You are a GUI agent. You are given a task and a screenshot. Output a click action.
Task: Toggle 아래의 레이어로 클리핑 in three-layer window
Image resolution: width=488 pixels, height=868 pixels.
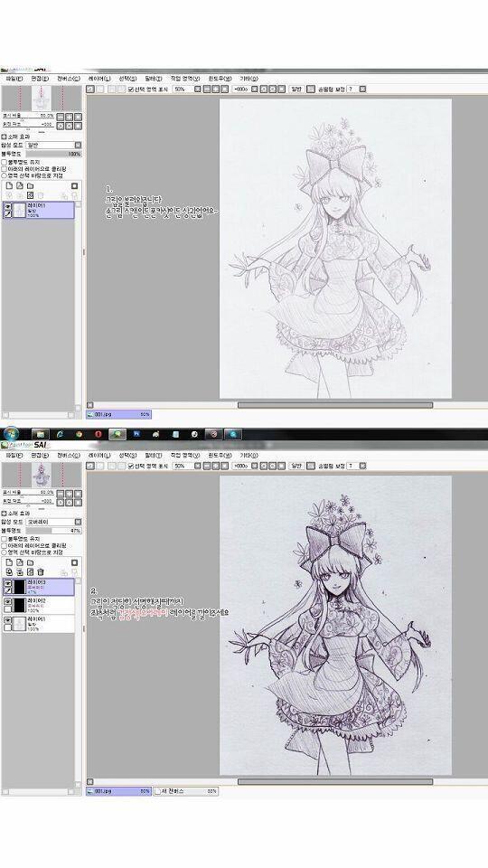pyautogui.click(x=5, y=545)
